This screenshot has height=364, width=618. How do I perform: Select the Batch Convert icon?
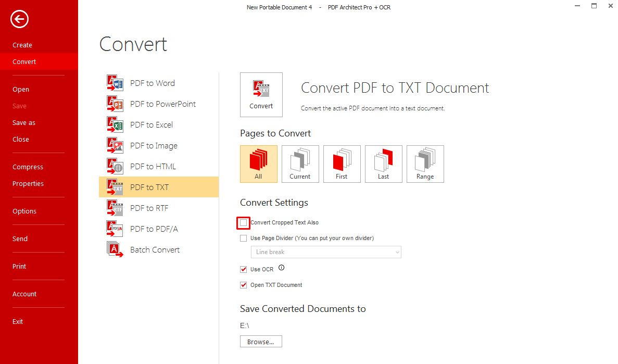(115, 249)
